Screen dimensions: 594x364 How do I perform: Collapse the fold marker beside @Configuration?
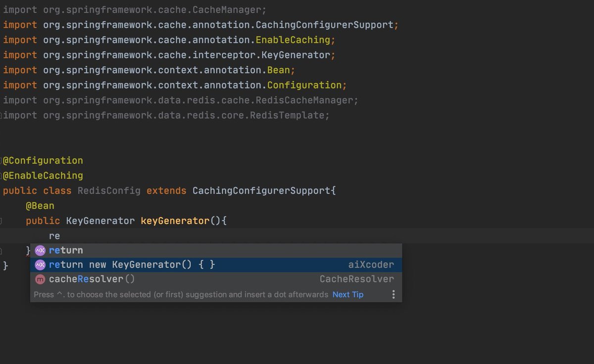1,161
